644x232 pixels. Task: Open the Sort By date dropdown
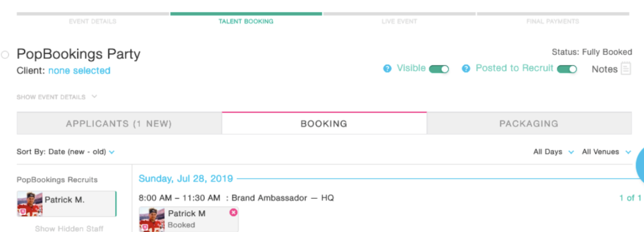(x=65, y=152)
